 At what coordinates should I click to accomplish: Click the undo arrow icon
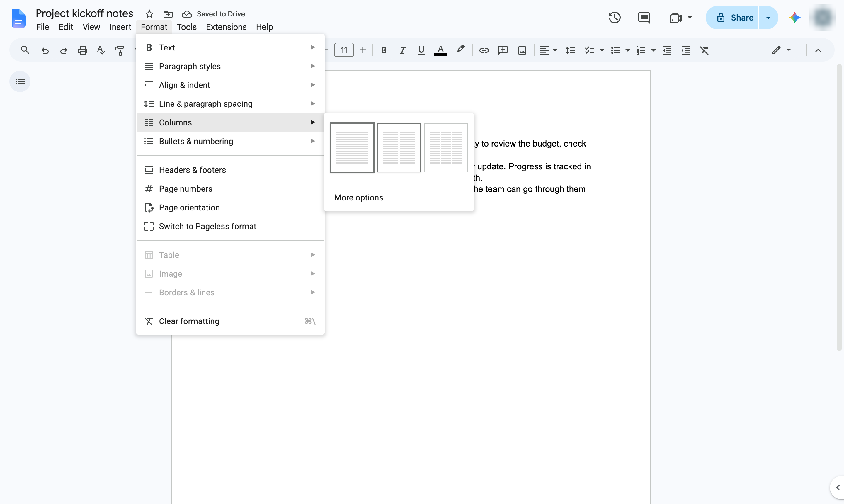coord(45,51)
